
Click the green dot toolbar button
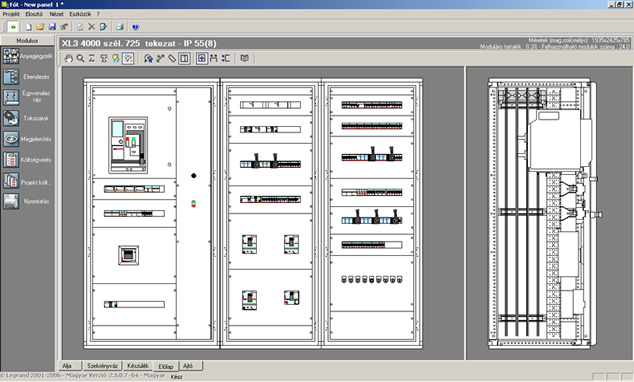[x=13, y=27]
